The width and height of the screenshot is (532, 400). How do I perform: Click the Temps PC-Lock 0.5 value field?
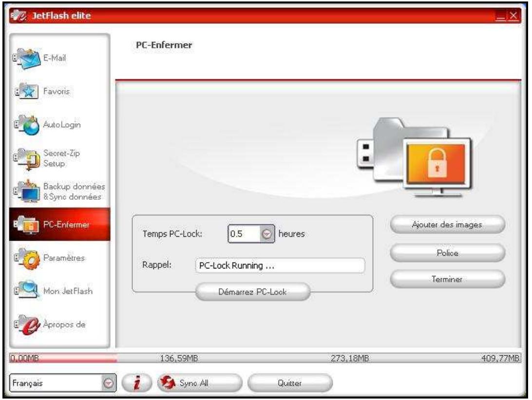click(244, 234)
